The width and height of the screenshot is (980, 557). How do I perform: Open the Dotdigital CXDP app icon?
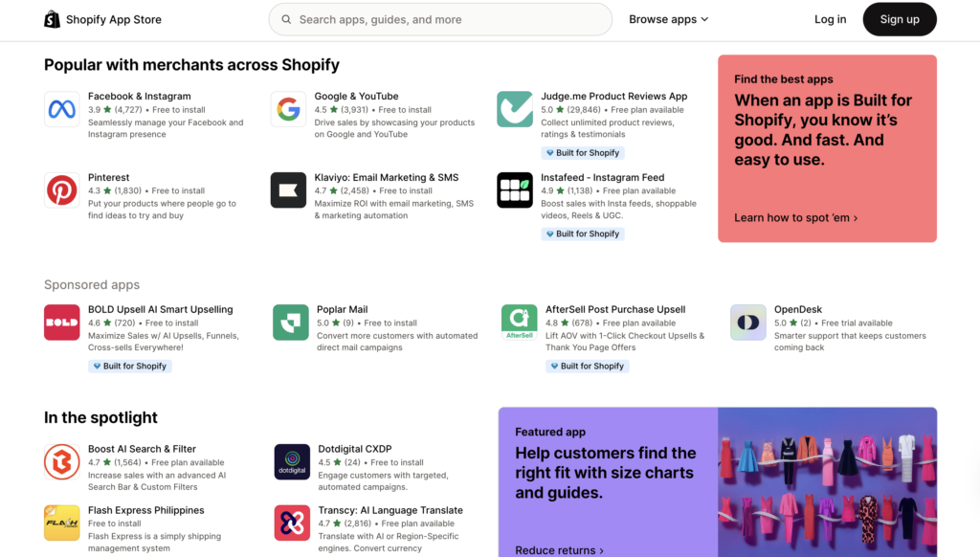click(292, 462)
